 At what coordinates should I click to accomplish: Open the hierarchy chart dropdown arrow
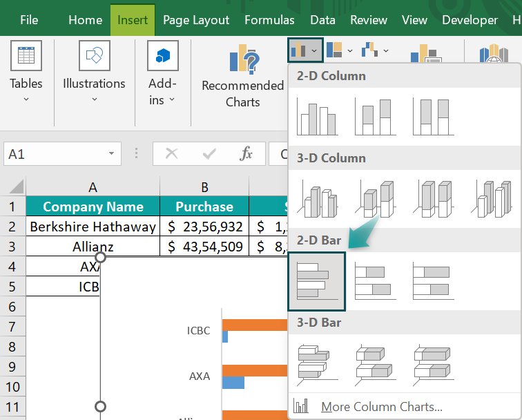pos(350,50)
